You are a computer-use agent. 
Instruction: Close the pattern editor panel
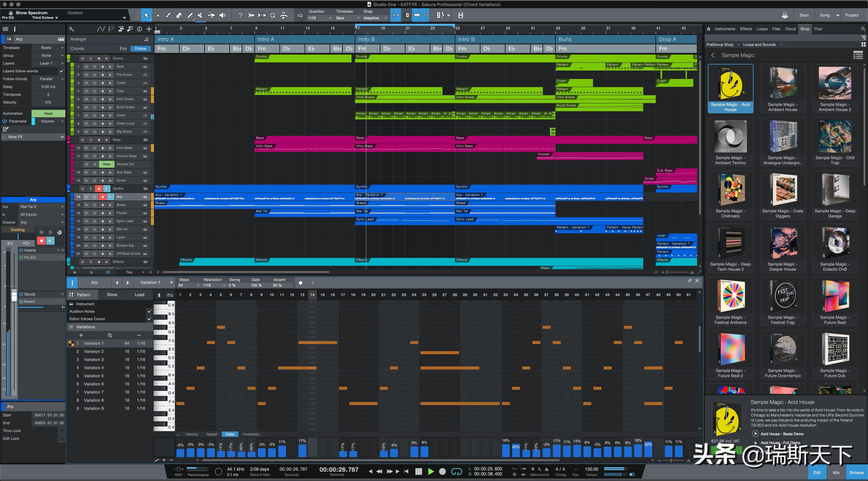pyautogui.click(x=697, y=281)
